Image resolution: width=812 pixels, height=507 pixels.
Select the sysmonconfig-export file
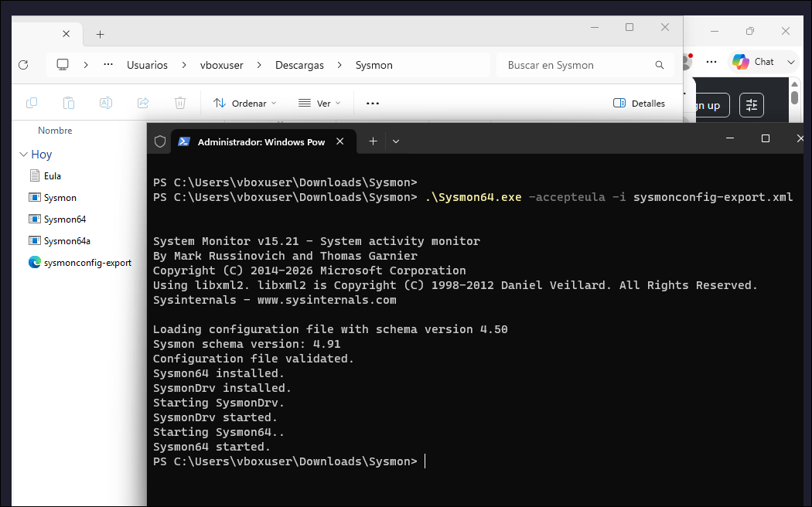click(87, 263)
